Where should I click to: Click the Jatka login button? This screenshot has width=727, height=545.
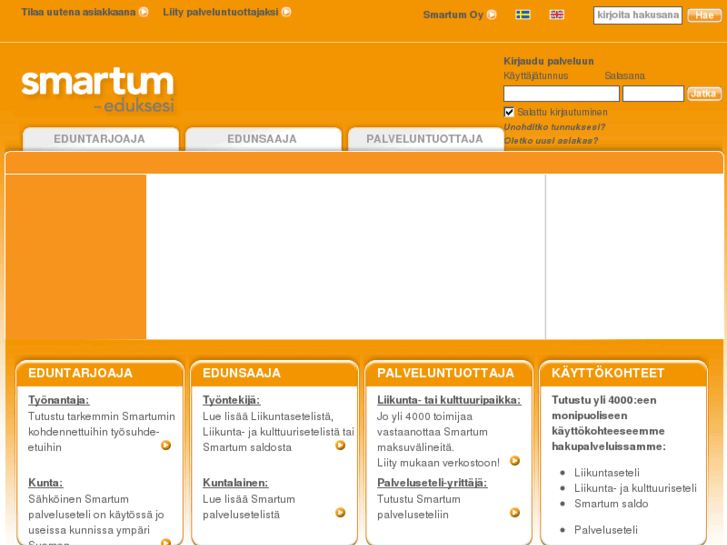704,94
